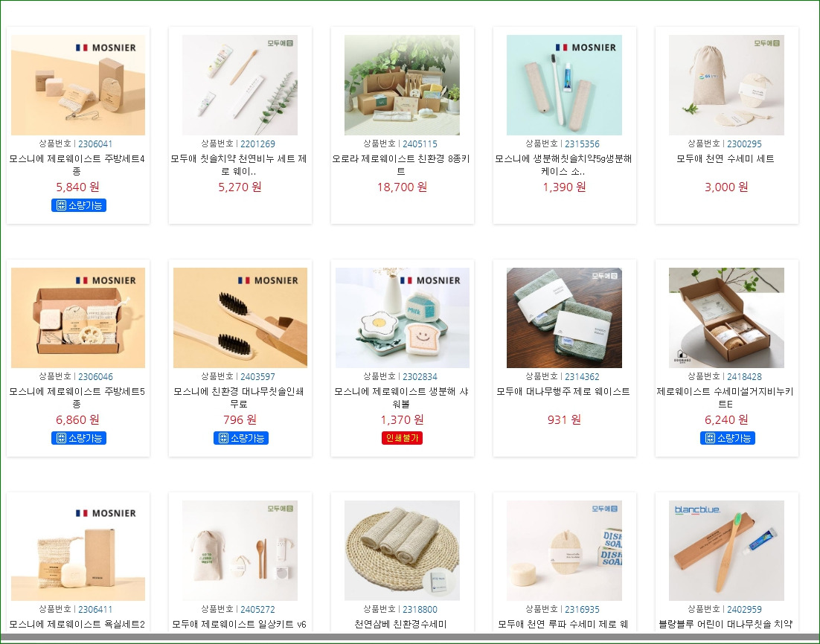Open the green bamboo dishcloth image
Image resolution: width=820 pixels, height=644 pixels.
(564, 318)
